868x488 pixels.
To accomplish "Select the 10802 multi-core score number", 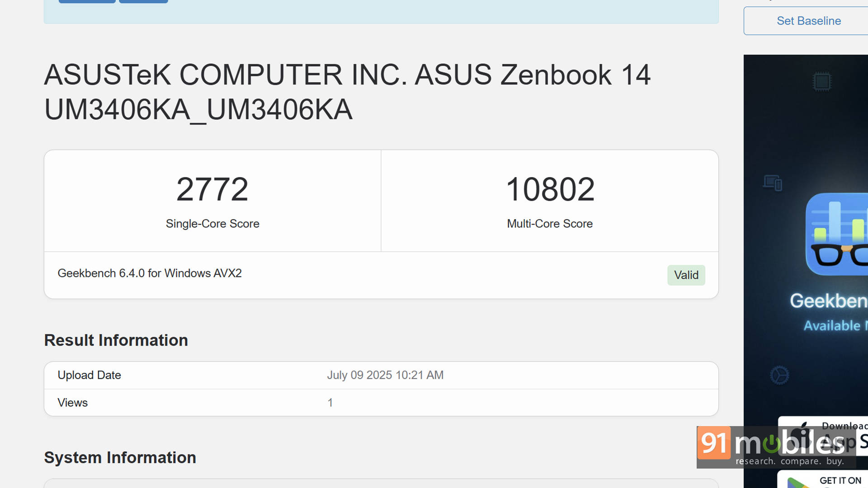I will [x=549, y=189].
